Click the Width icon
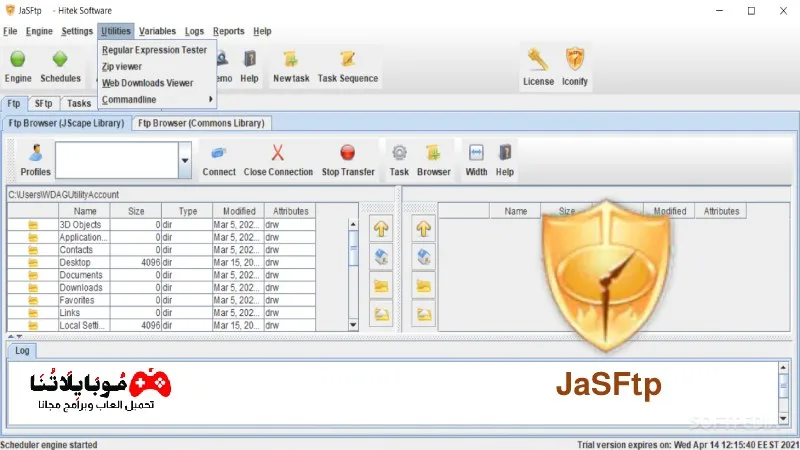 click(x=476, y=153)
